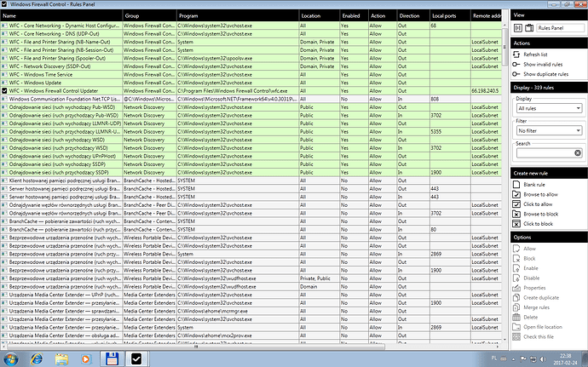Click the Browse to block folder icon
The width and height of the screenshot is (588, 367).
tap(516, 214)
